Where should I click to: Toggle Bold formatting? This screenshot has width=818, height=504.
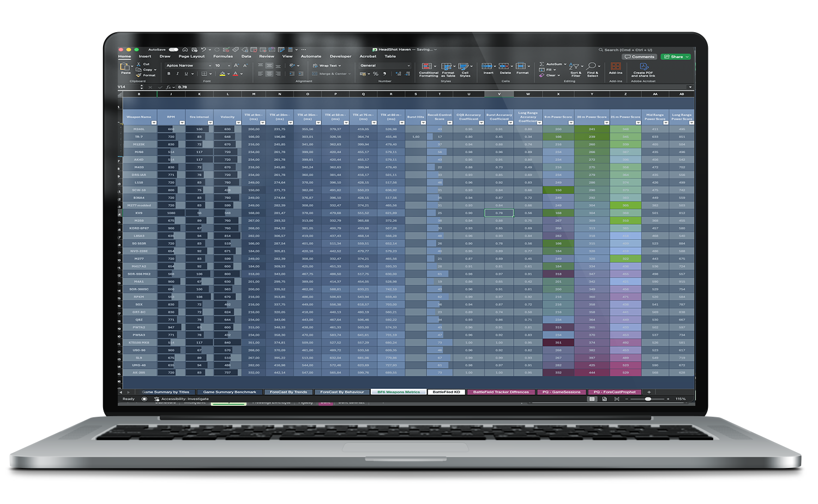pyautogui.click(x=169, y=74)
